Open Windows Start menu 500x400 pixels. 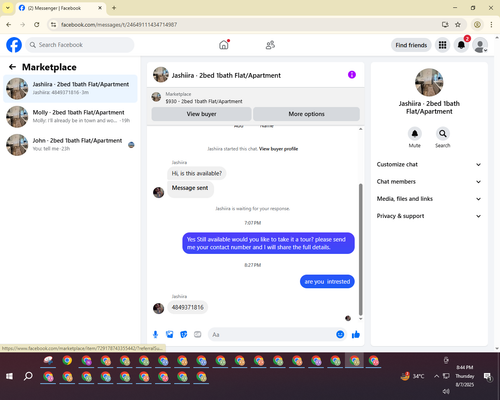click(x=9, y=376)
